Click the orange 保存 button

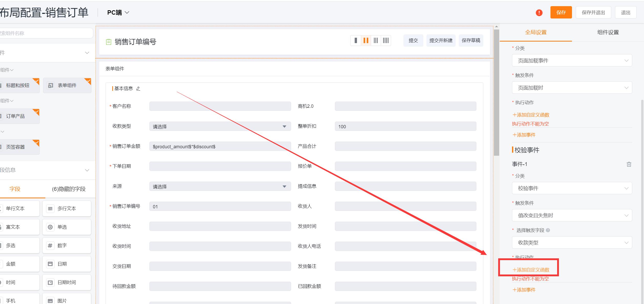[561, 12]
